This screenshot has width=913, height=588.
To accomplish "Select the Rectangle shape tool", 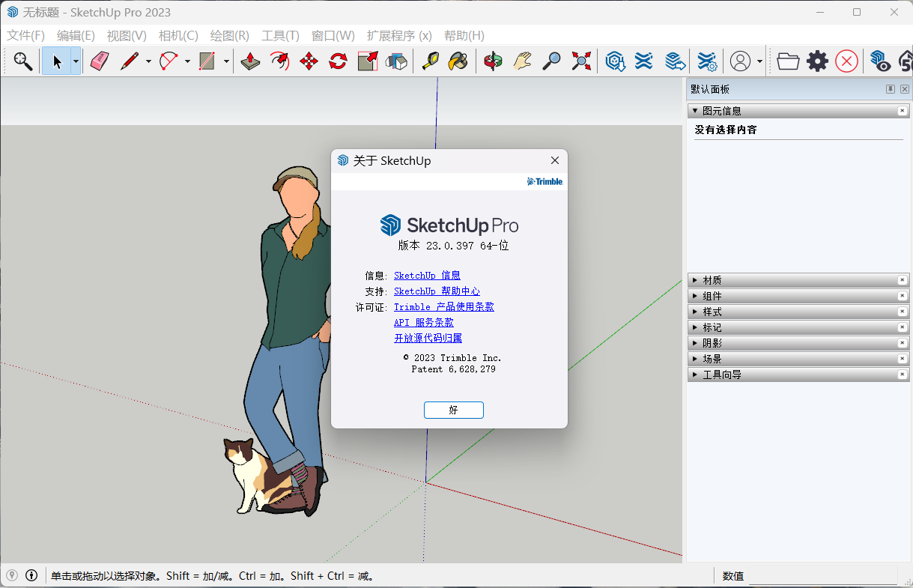I will coord(207,61).
